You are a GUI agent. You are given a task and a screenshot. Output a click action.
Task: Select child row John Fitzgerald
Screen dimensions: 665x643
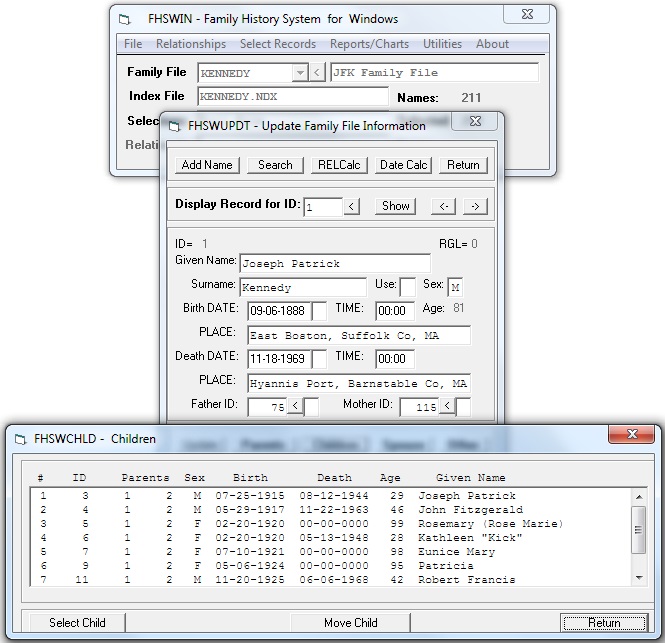[331, 510]
